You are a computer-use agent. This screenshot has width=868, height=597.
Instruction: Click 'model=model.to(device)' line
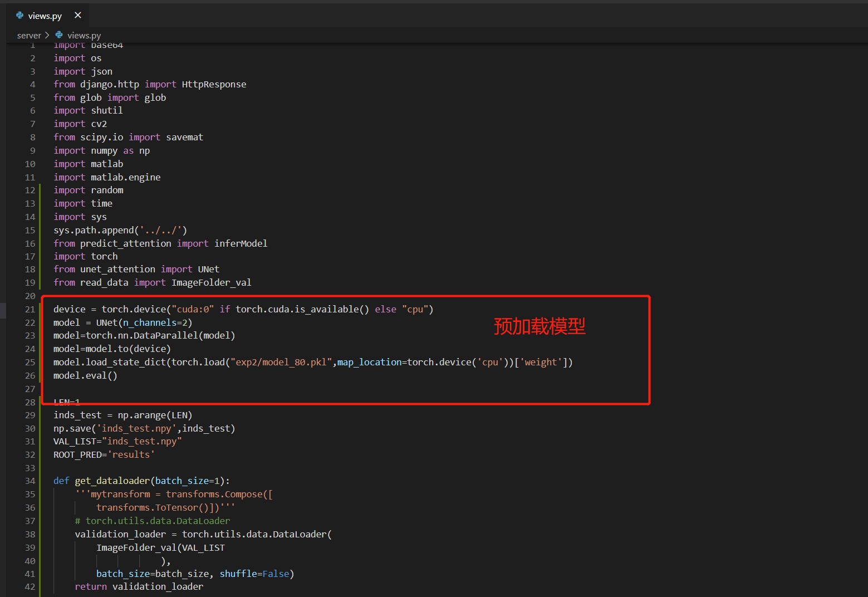coord(112,349)
